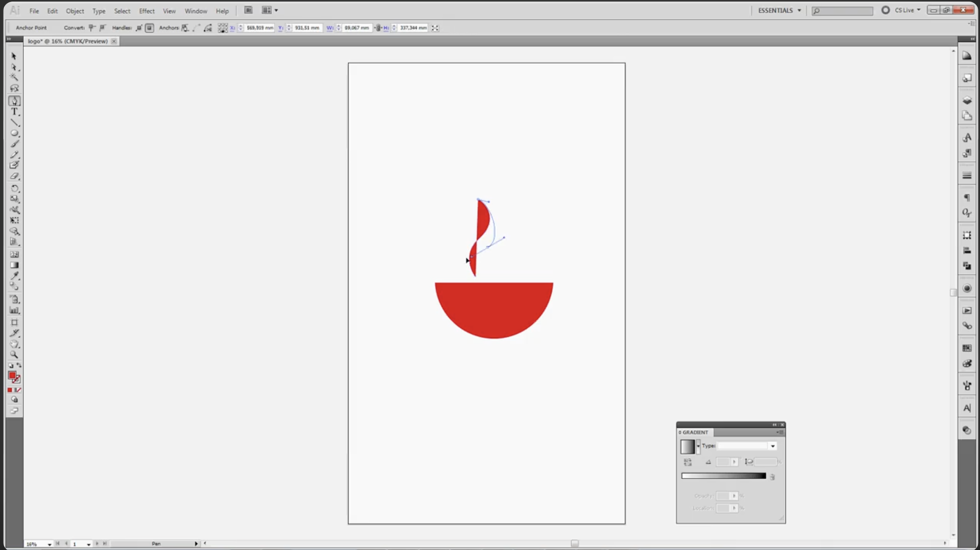Click inside the search field at top right

[x=843, y=11]
